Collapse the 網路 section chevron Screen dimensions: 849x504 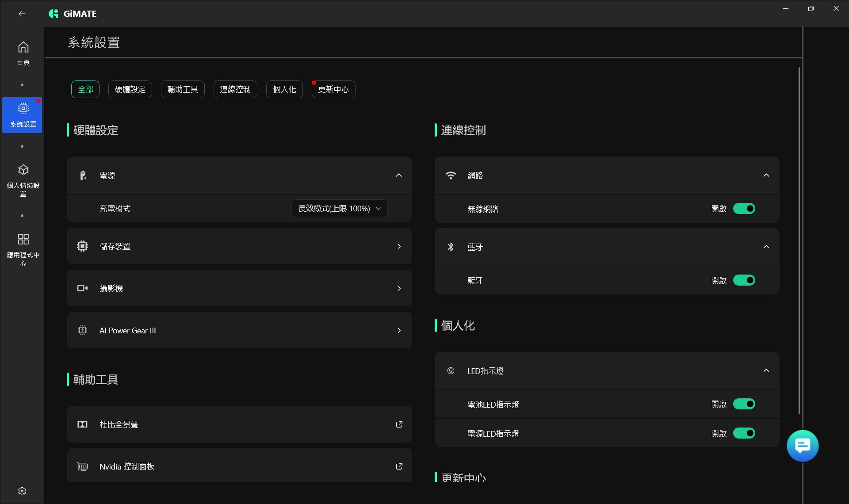tap(766, 176)
